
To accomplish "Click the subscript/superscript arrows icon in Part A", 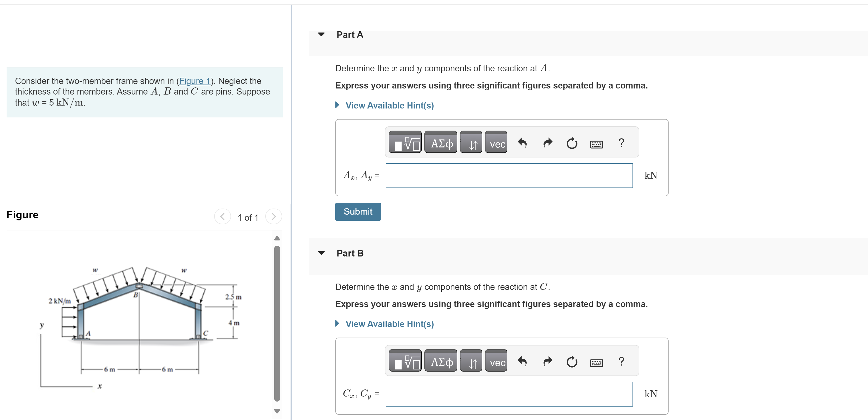I will coord(471,143).
